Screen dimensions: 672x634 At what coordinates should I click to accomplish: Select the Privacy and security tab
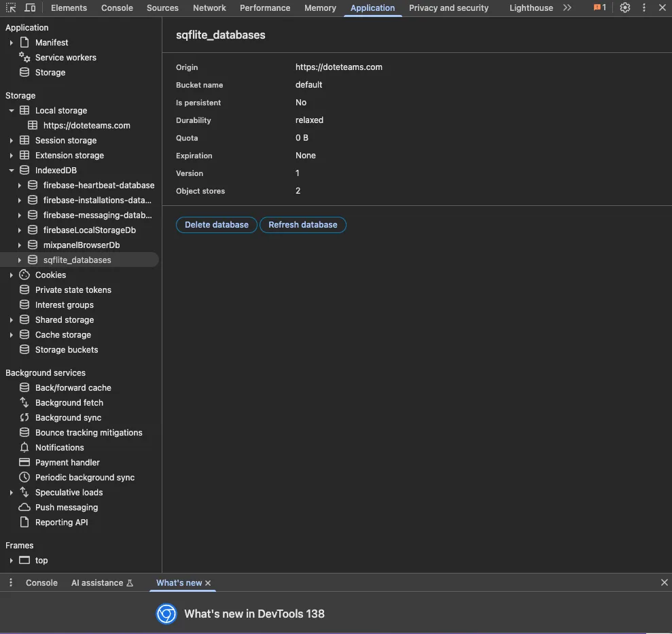[x=448, y=7]
